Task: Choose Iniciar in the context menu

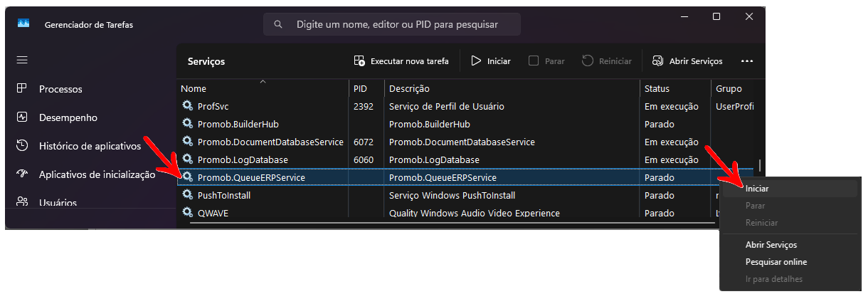Action: [788, 189]
